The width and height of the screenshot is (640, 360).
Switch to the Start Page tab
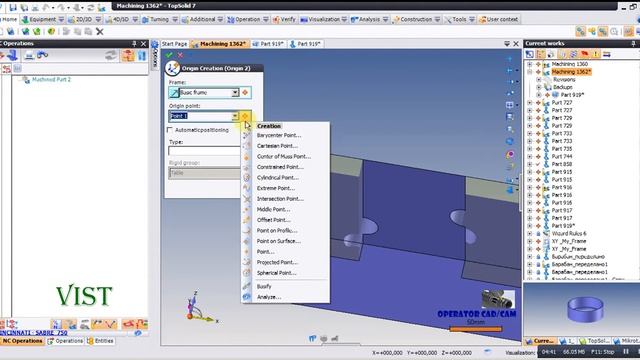point(174,44)
